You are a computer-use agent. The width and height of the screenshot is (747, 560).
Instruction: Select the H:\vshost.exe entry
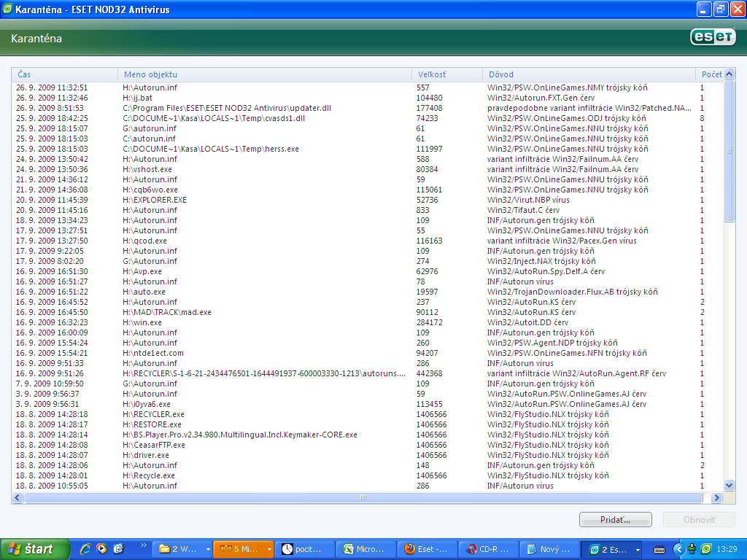click(368, 169)
